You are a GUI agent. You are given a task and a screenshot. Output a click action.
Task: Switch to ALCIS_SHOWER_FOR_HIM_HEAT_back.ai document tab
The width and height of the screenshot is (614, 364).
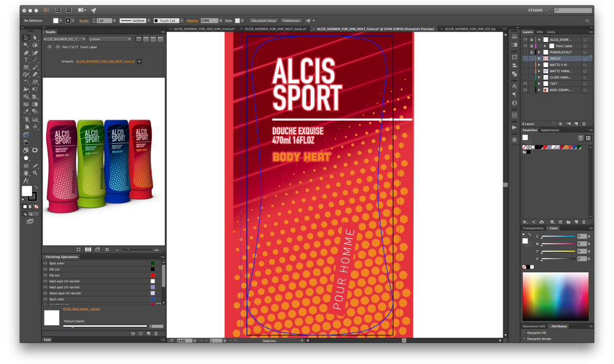pyautogui.click(x=276, y=29)
